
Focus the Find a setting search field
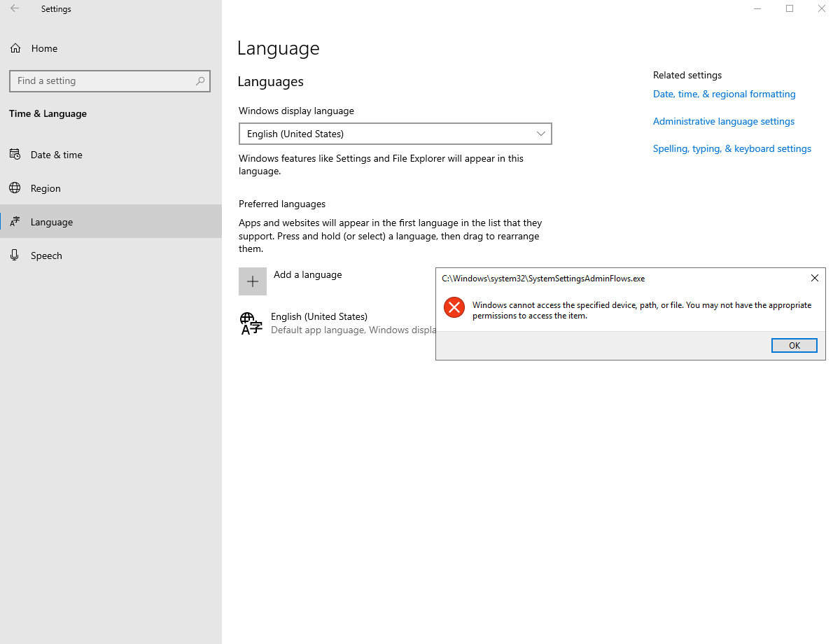coord(110,80)
